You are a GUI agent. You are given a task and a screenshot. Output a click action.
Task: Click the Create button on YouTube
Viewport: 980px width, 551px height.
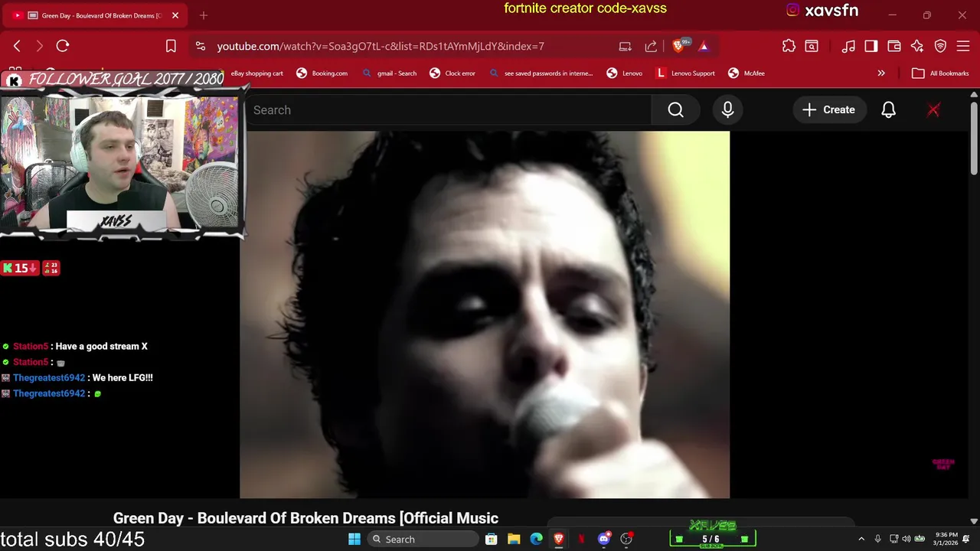828,110
